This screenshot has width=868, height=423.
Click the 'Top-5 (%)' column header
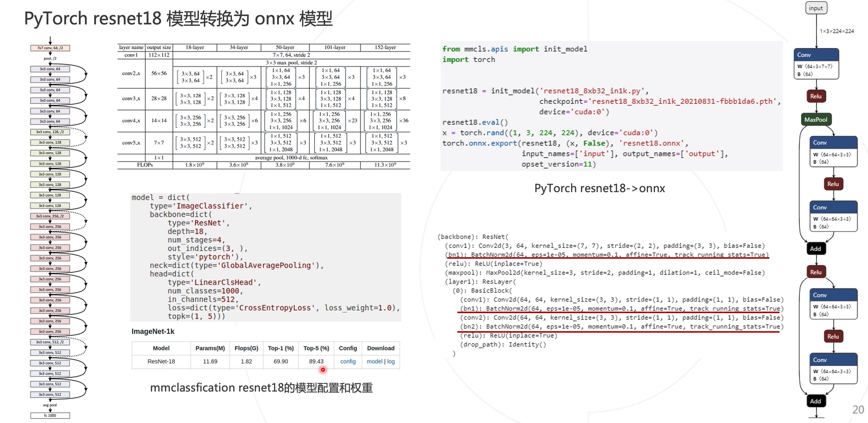[316, 348]
